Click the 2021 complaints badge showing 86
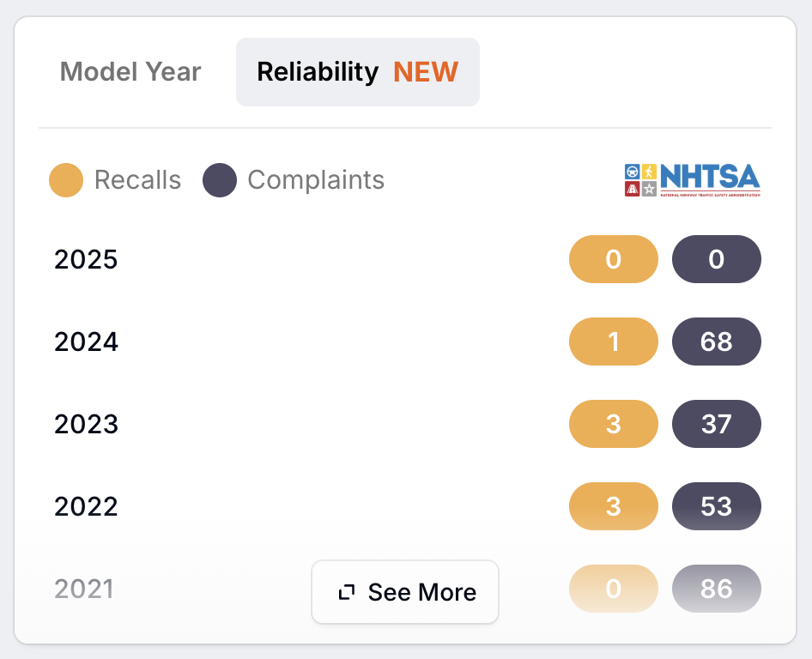Image resolution: width=812 pixels, height=659 pixels. [x=717, y=588]
